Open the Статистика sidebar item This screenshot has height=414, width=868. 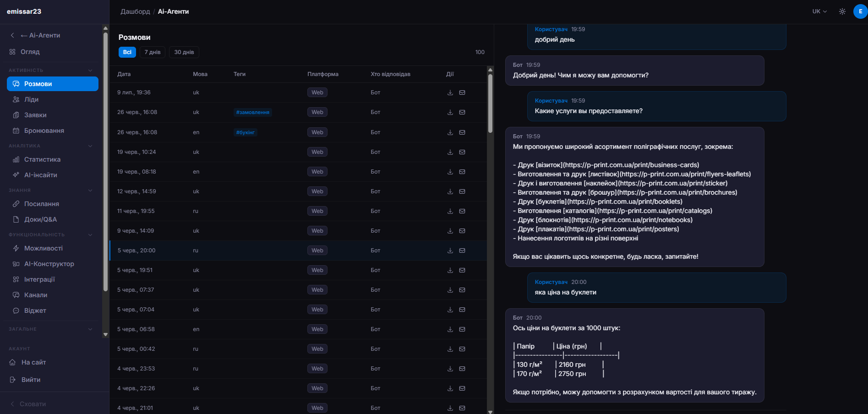pyautogui.click(x=53, y=159)
